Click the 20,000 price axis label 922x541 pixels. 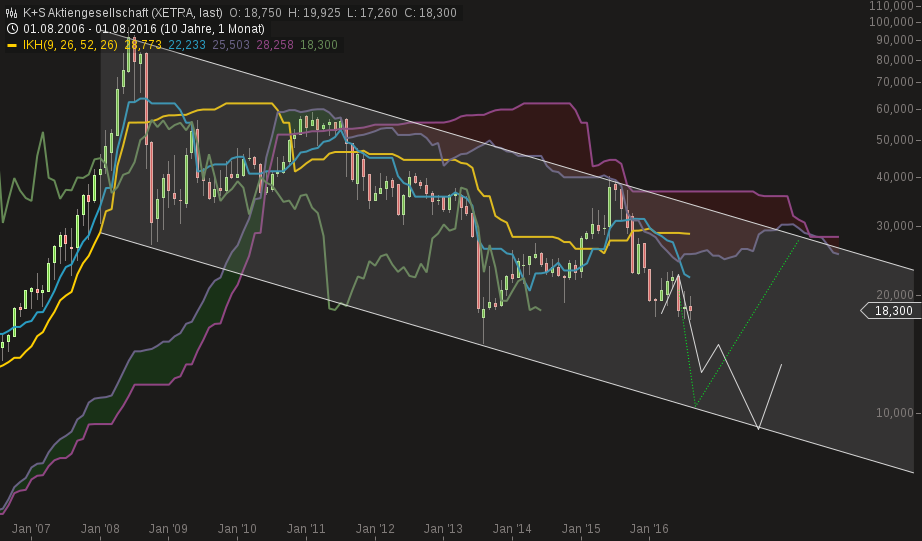click(x=894, y=295)
